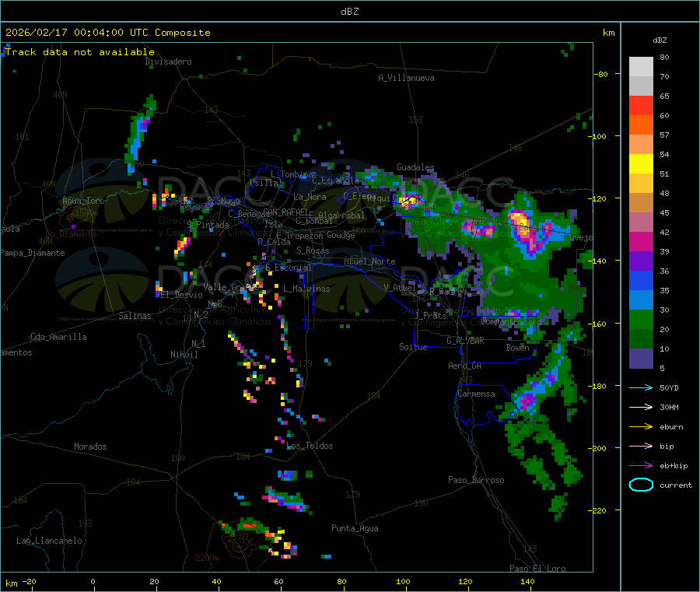
Task: Click the 'A_Villanueva' map label
Action: [x=406, y=78]
